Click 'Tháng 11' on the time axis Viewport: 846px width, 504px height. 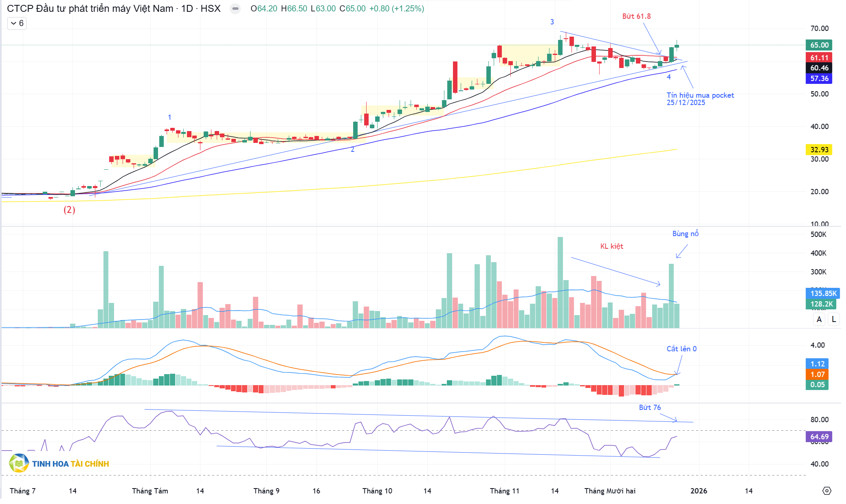(504, 491)
